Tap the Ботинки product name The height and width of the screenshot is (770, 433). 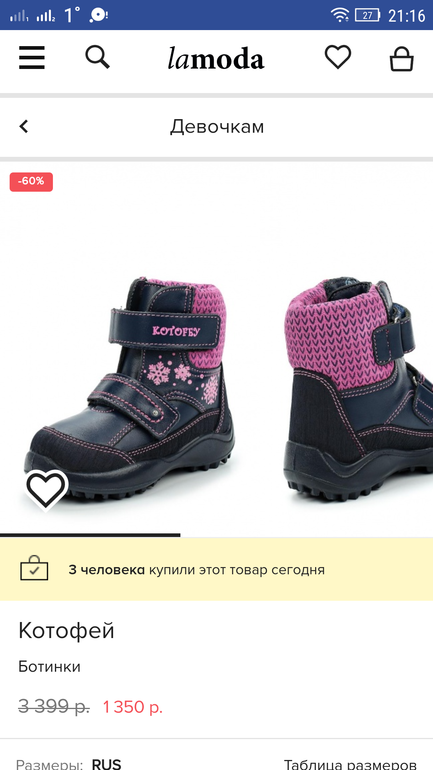pyautogui.click(x=49, y=667)
